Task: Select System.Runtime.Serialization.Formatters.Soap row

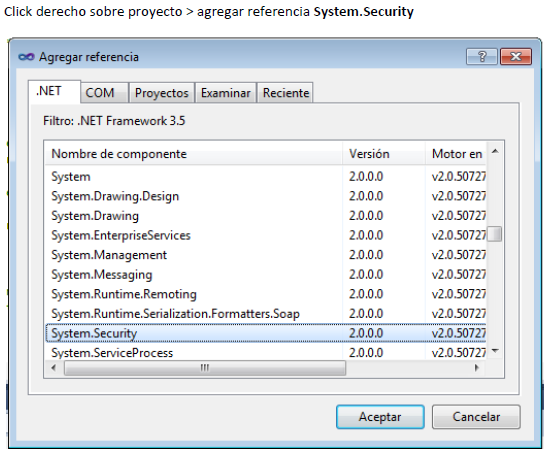Action: pos(265,314)
